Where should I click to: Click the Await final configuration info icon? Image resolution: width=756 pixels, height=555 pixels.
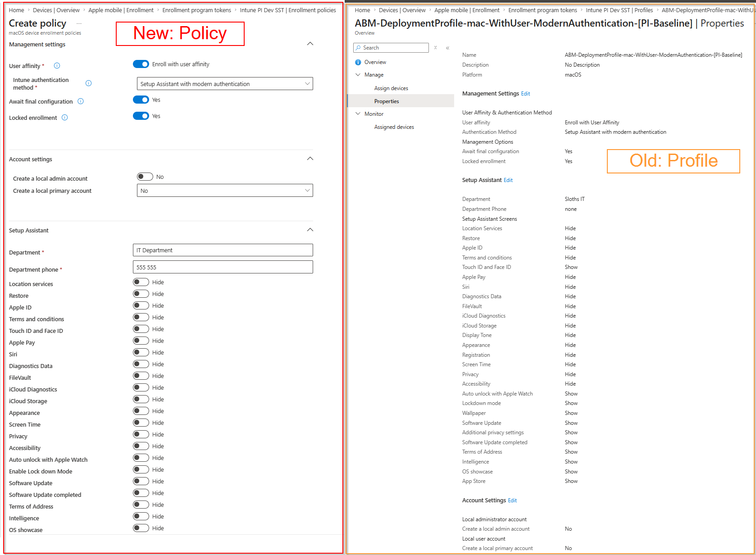(81, 101)
